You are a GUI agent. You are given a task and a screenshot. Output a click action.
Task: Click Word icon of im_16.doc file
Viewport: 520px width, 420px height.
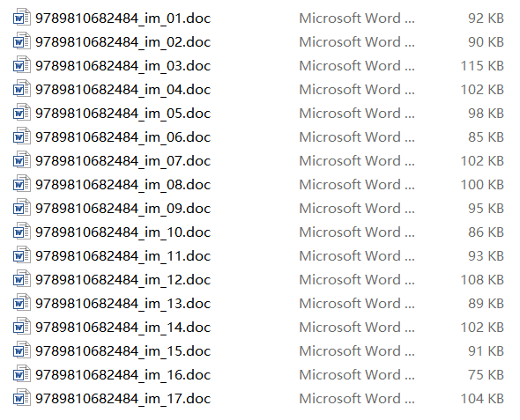[22, 374]
